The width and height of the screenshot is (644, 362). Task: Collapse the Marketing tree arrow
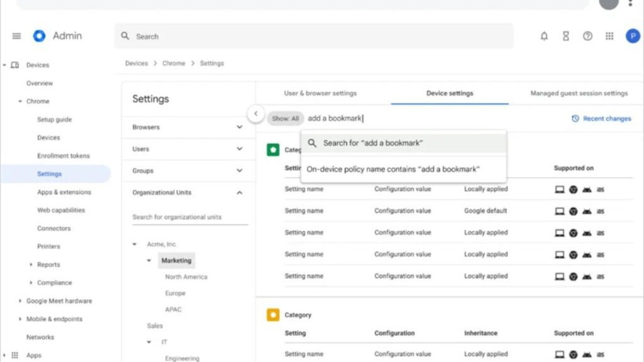pos(149,261)
